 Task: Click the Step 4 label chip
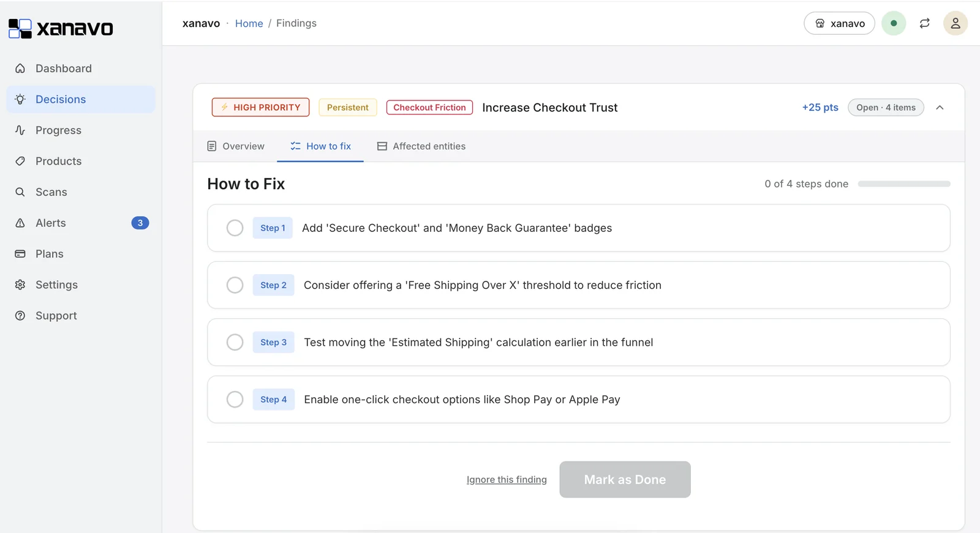coord(273,400)
